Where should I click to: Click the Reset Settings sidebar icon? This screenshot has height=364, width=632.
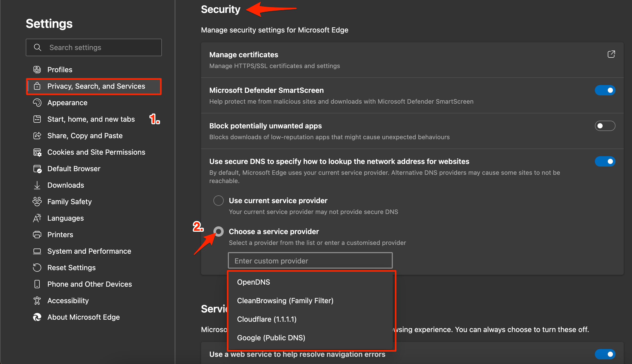(37, 267)
